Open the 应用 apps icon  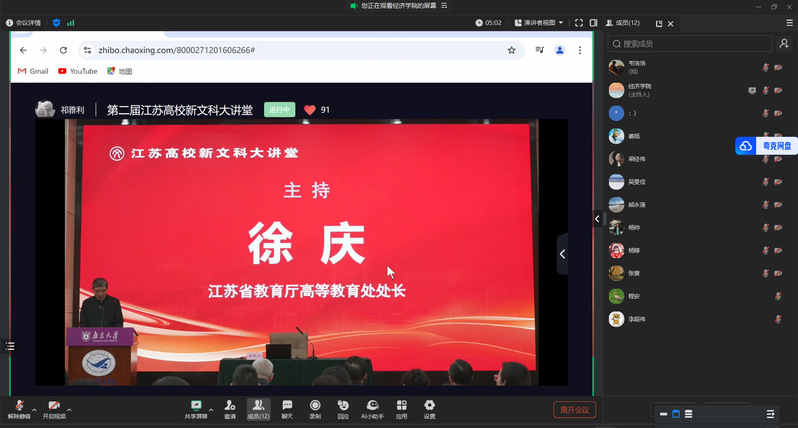(x=401, y=406)
